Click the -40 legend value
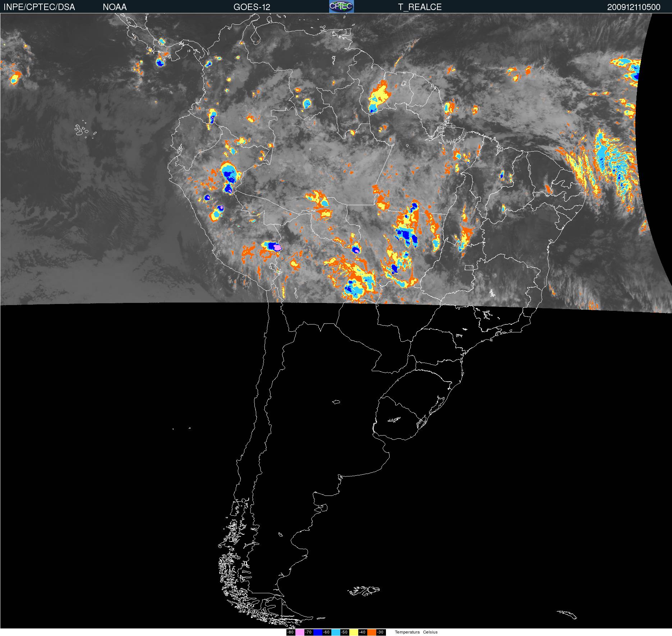The width and height of the screenshot is (672, 636). point(362,632)
